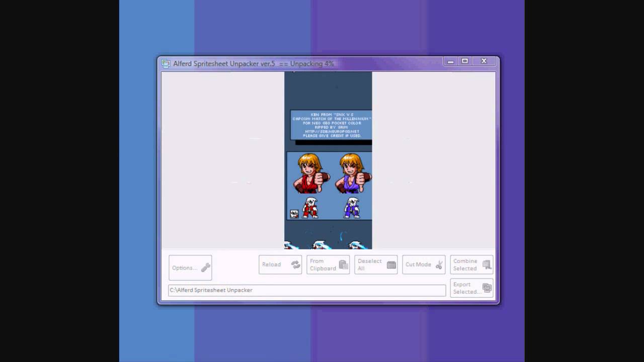
Task: Click the Reload button label
Action: (x=271, y=264)
